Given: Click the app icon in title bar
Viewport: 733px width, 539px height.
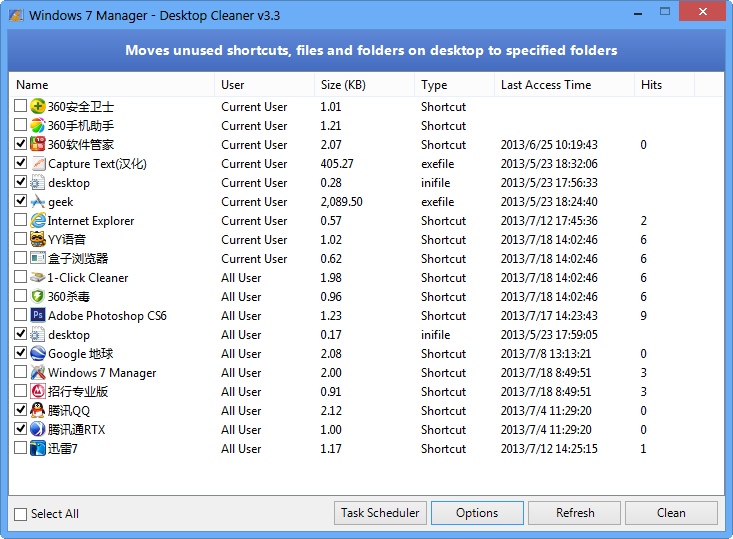Looking at the screenshot, I should pos(15,16).
